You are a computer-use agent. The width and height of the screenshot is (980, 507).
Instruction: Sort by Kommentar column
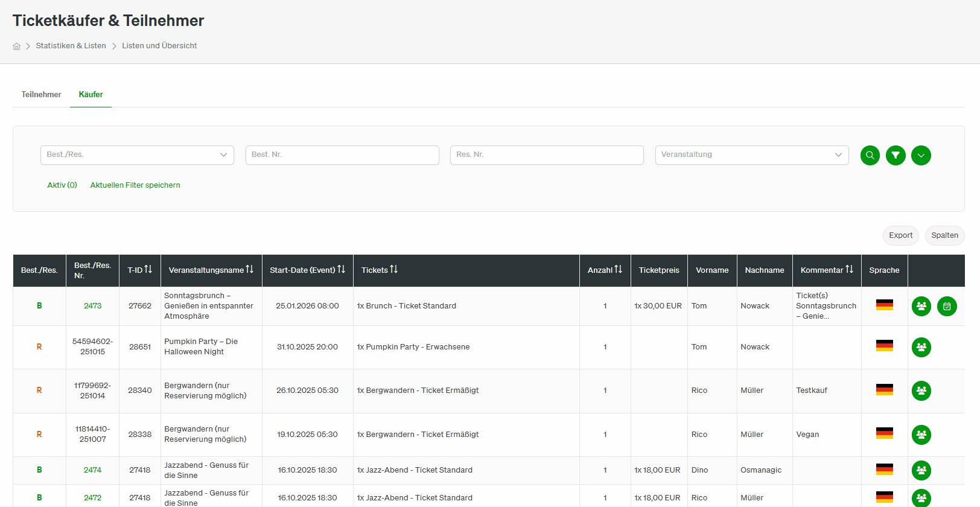click(849, 269)
